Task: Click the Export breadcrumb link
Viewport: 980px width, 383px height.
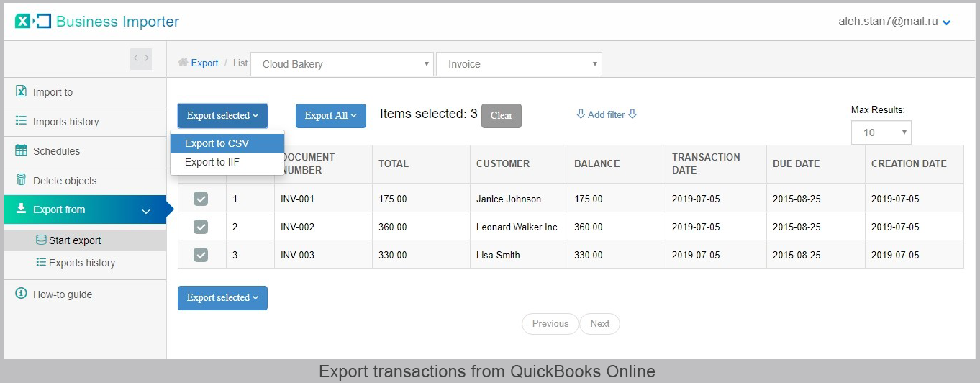Action: click(x=204, y=63)
